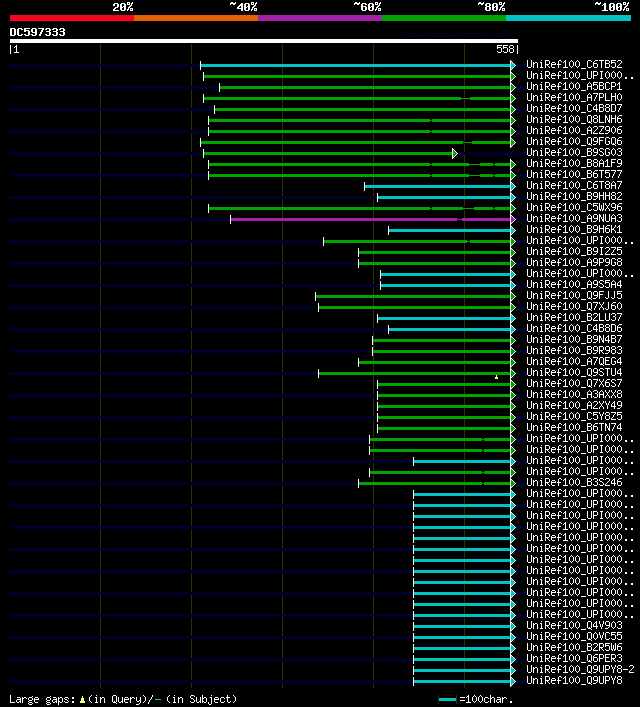
Task: Select the UniRef100_A7PLH0 label
Action: coord(574,97)
